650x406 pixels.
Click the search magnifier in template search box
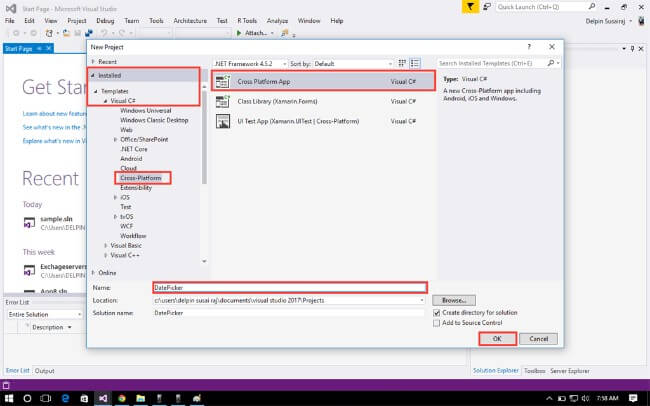(x=551, y=63)
